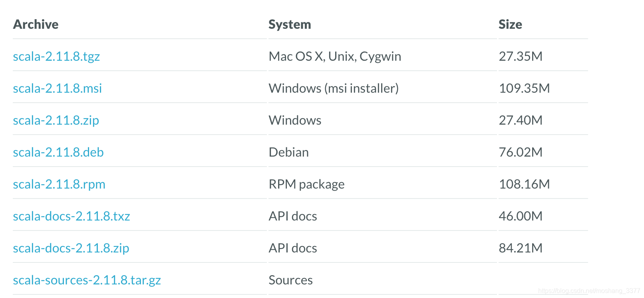Click the 109.35M size value
This screenshot has height=298, width=644.
click(x=524, y=88)
